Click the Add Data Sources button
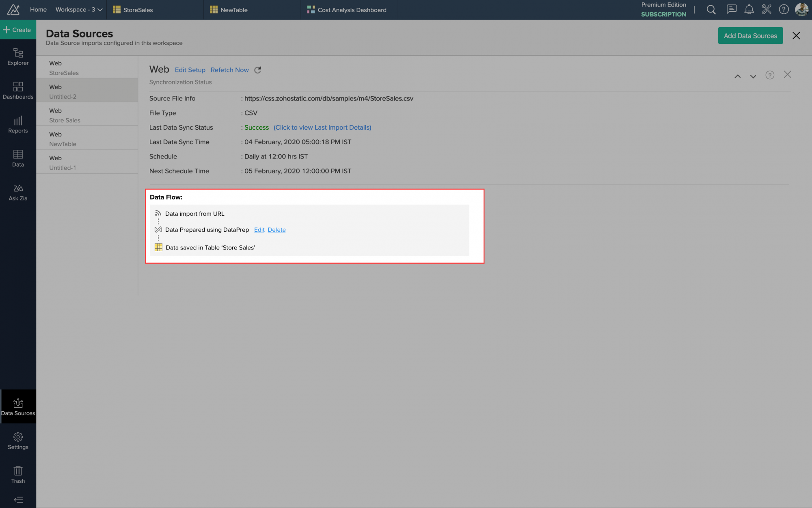Image resolution: width=812 pixels, height=508 pixels. pos(750,36)
